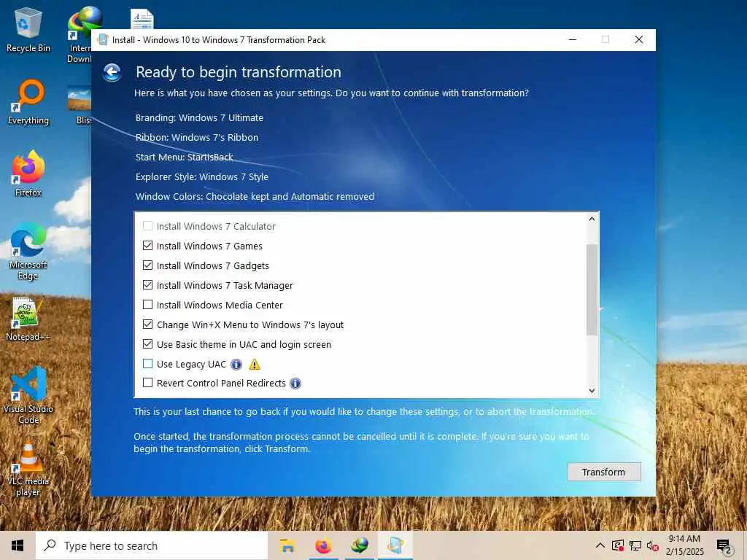Open Windows Start button
This screenshot has height=560, width=747.
pyautogui.click(x=18, y=545)
